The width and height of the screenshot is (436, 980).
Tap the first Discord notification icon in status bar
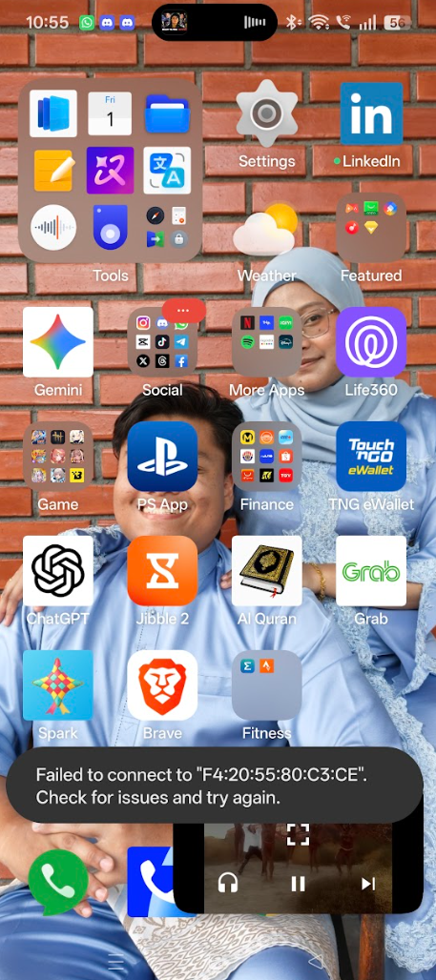(107, 23)
